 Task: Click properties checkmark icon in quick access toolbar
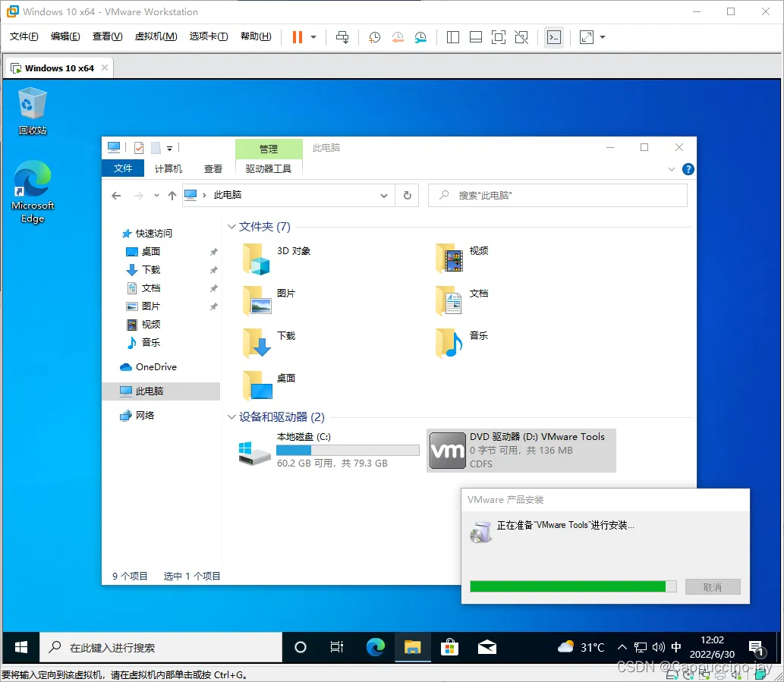pos(139,148)
